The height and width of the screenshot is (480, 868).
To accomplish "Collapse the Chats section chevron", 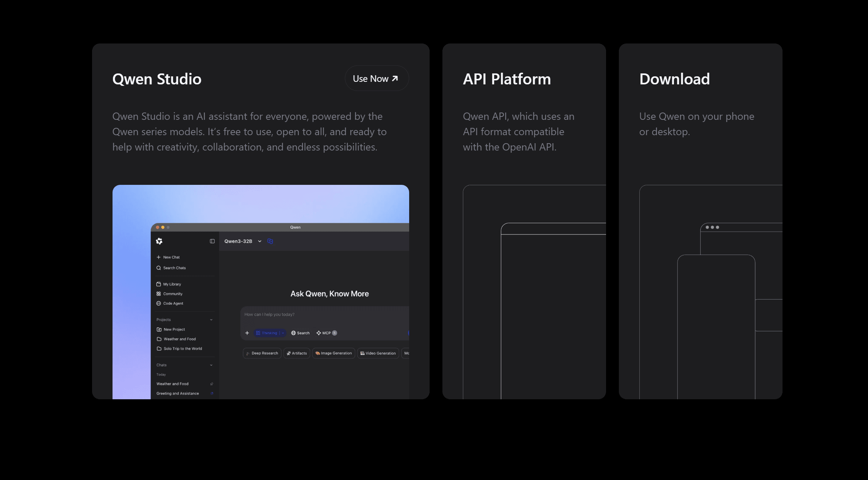I will [x=211, y=365].
